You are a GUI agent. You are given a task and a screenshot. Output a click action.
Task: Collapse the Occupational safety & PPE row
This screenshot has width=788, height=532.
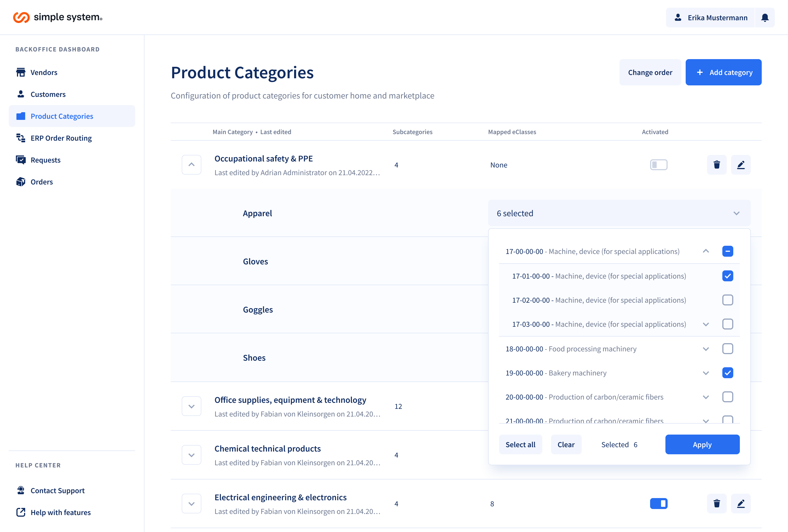click(191, 165)
